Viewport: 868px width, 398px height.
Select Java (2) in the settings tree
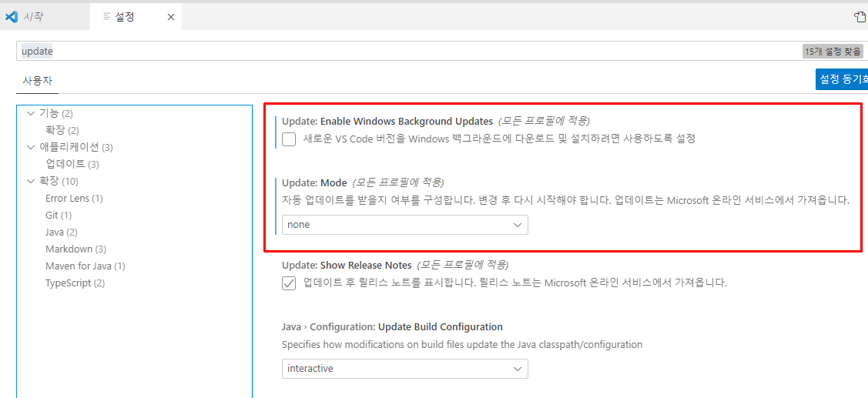tap(62, 232)
